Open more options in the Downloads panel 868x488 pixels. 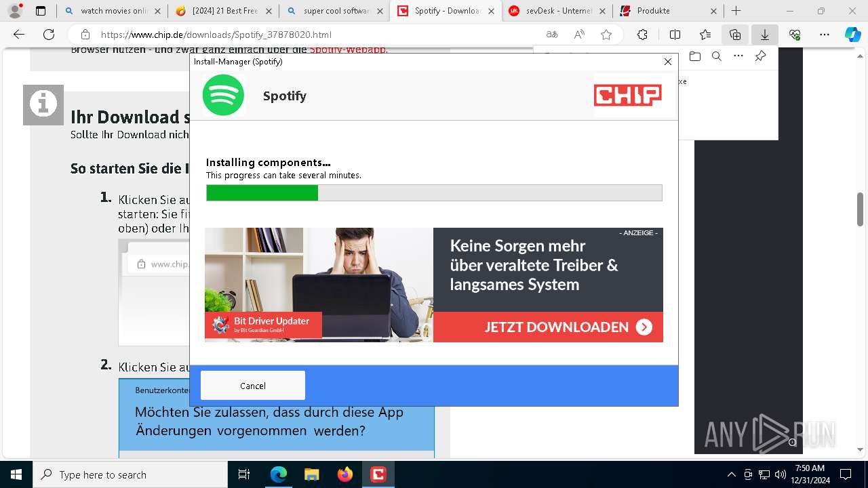[738, 56]
